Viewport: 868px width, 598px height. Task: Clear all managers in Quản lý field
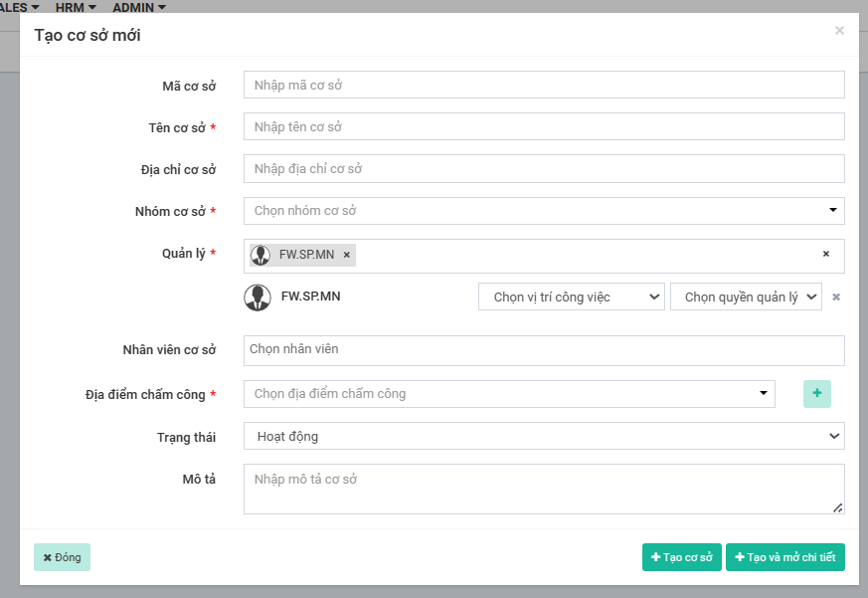(825, 255)
